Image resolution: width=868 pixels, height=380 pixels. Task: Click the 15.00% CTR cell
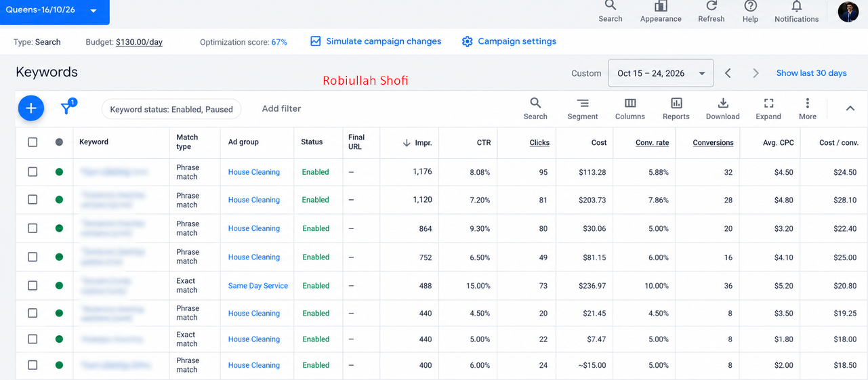click(478, 285)
